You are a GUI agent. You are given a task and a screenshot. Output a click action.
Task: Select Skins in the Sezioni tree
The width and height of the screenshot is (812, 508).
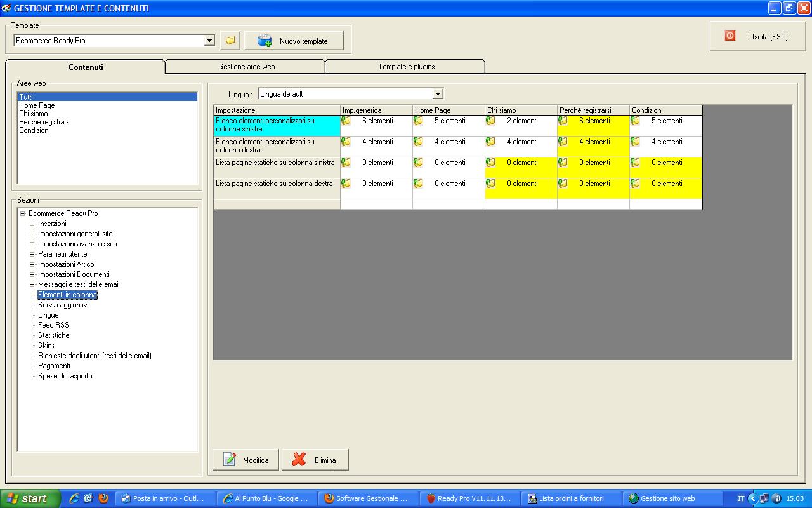[46, 345]
